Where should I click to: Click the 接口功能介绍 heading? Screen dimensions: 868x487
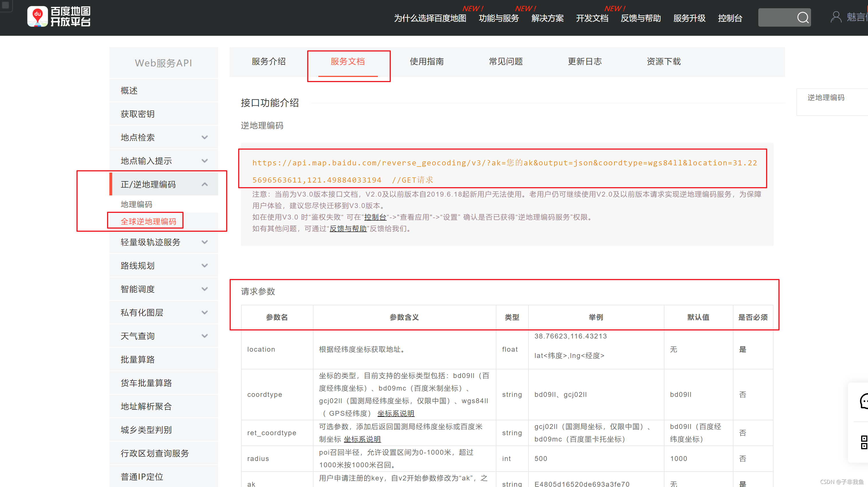pyautogui.click(x=270, y=103)
